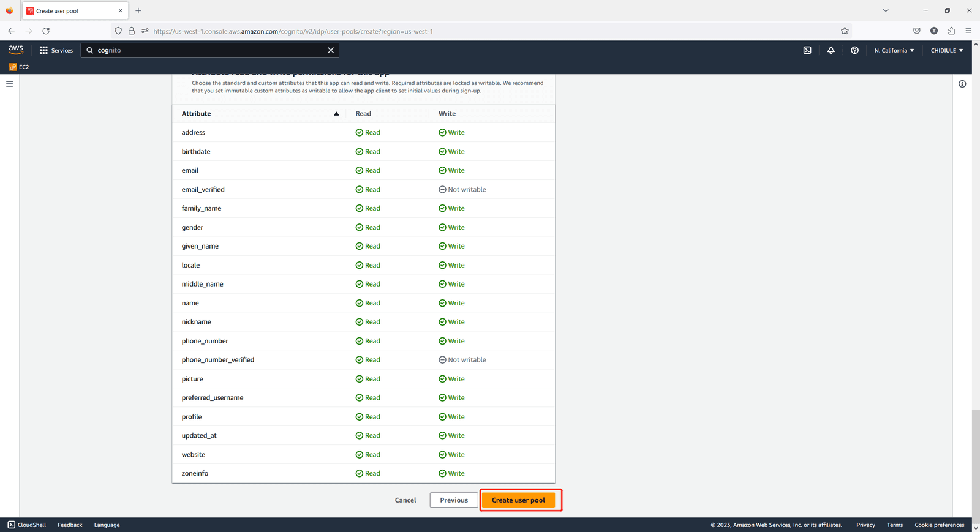
Task: Show site security lock information
Action: pos(132,31)
